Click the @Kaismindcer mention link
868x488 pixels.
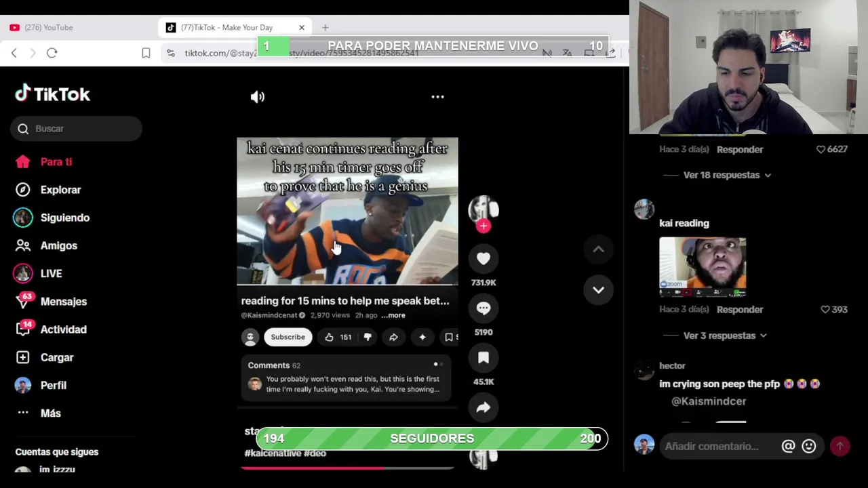709,401
